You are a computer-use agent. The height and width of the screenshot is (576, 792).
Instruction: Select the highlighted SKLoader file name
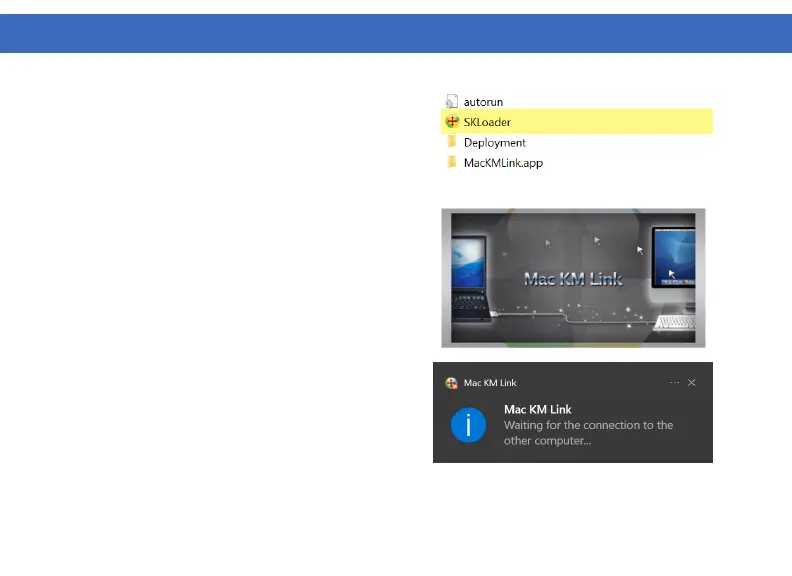pyautogui.click(x=487, y=122)
